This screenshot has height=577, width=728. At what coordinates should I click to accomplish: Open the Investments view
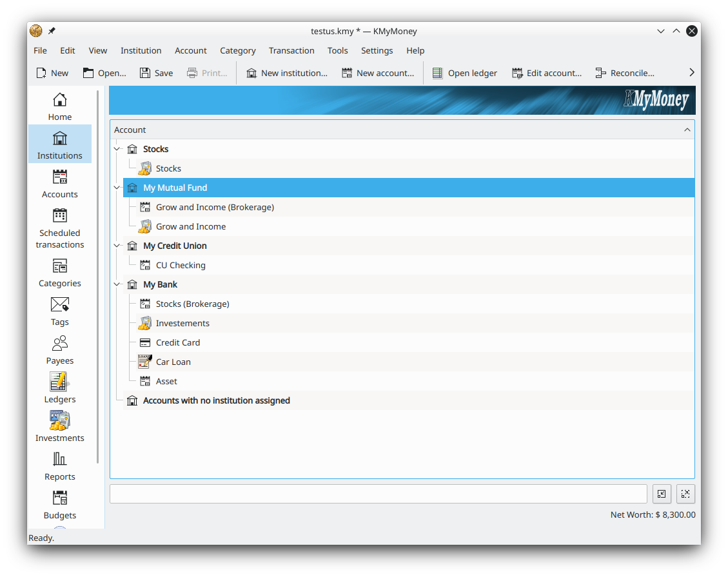tap(60, 427)
